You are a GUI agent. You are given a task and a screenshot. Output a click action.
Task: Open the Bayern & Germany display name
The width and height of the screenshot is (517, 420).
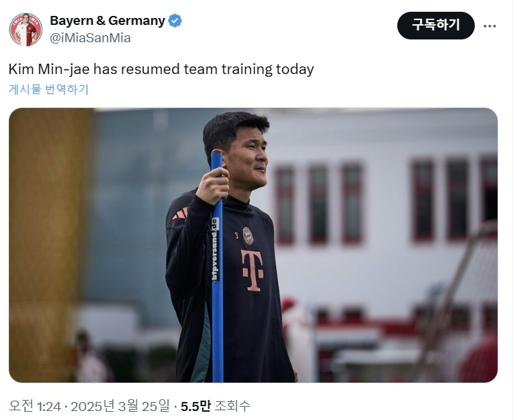point(107,21)
